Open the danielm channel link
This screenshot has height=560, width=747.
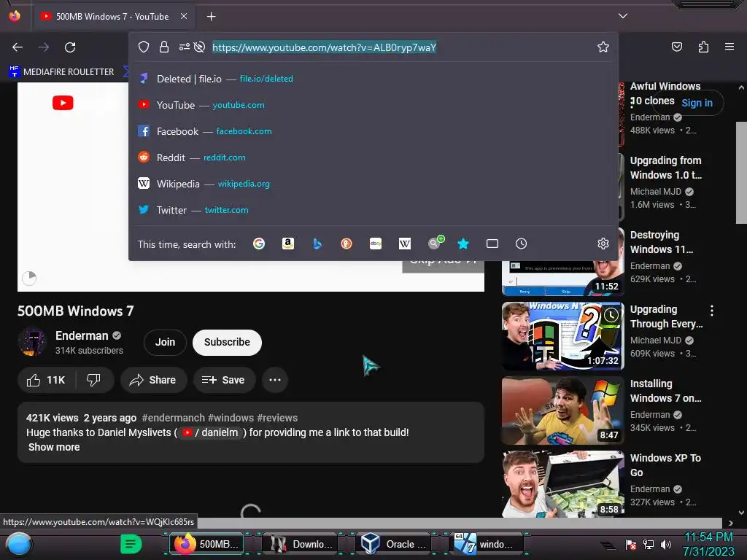click(210, 432)
